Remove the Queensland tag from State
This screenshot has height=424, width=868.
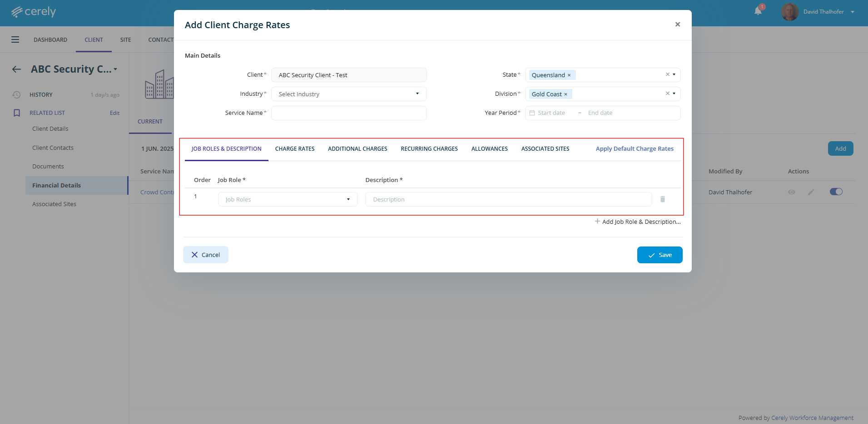[x=569, y=75]
